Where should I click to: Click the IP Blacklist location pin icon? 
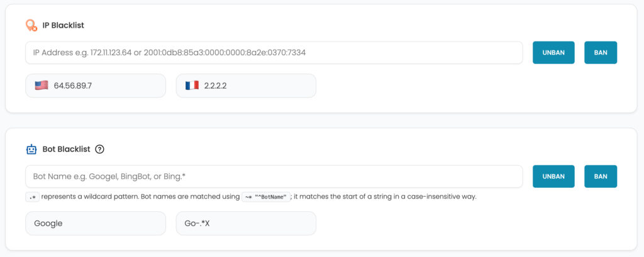point(31,25)
